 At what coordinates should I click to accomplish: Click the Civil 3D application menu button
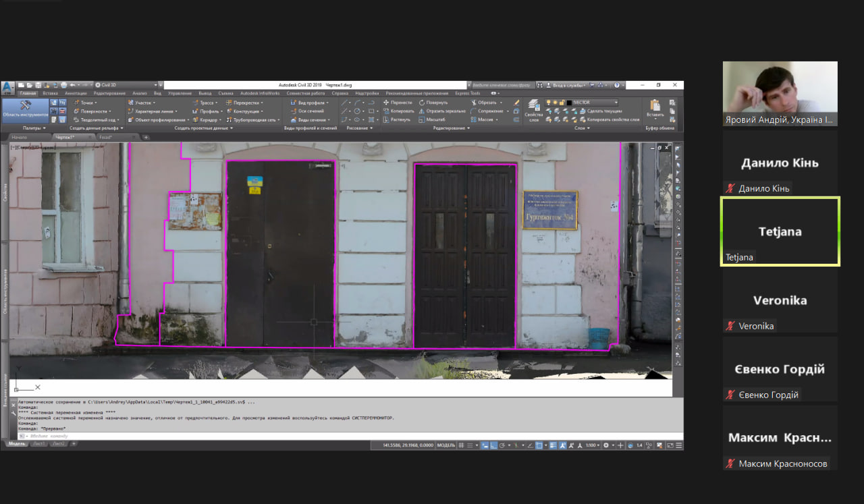(x=7, y=88)
